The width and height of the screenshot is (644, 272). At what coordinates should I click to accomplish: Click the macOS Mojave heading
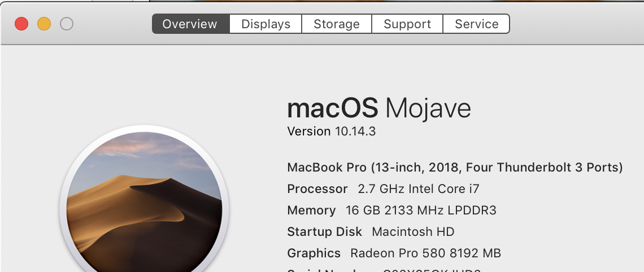pos(378,108)
